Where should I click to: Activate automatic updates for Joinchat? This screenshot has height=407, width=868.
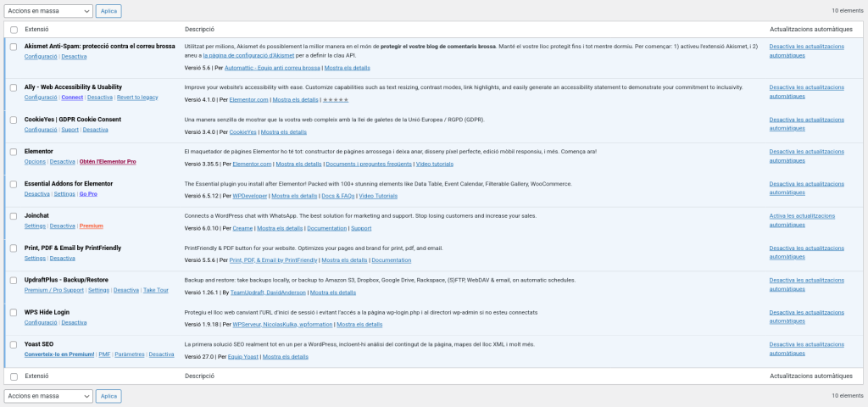[809, 221]
